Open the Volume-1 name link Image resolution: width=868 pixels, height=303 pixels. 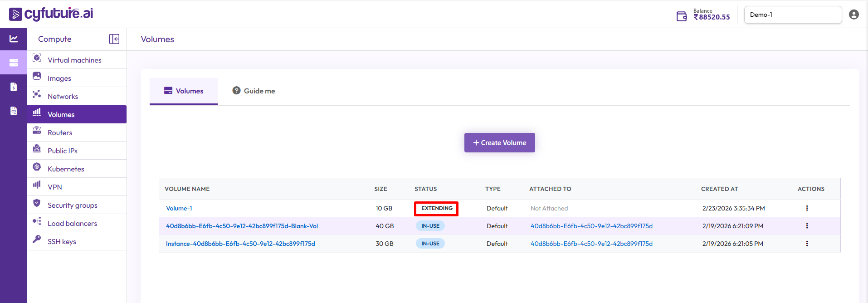point(179,208)
